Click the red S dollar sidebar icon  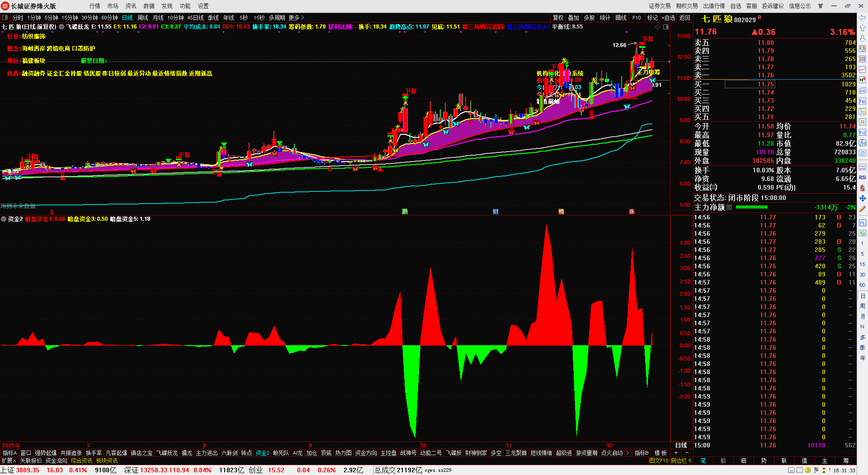click(x=863, y=188)
